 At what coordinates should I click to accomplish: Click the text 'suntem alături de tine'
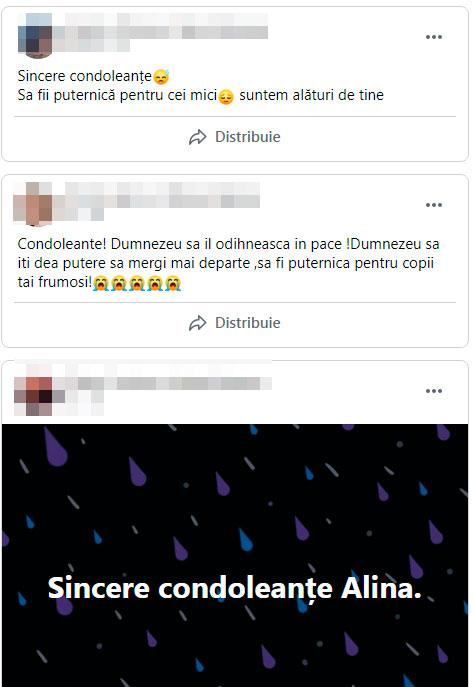311,95
